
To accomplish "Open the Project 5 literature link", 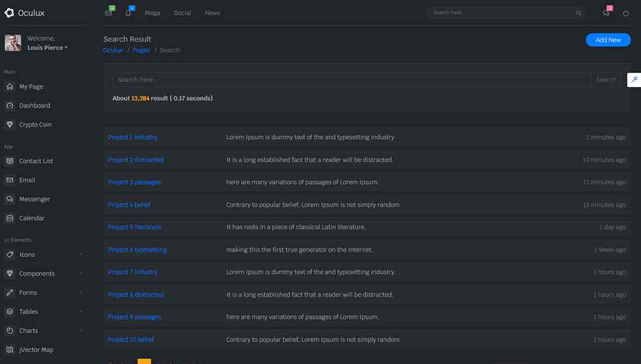I will pyautogui.click(x=135, y=227).
